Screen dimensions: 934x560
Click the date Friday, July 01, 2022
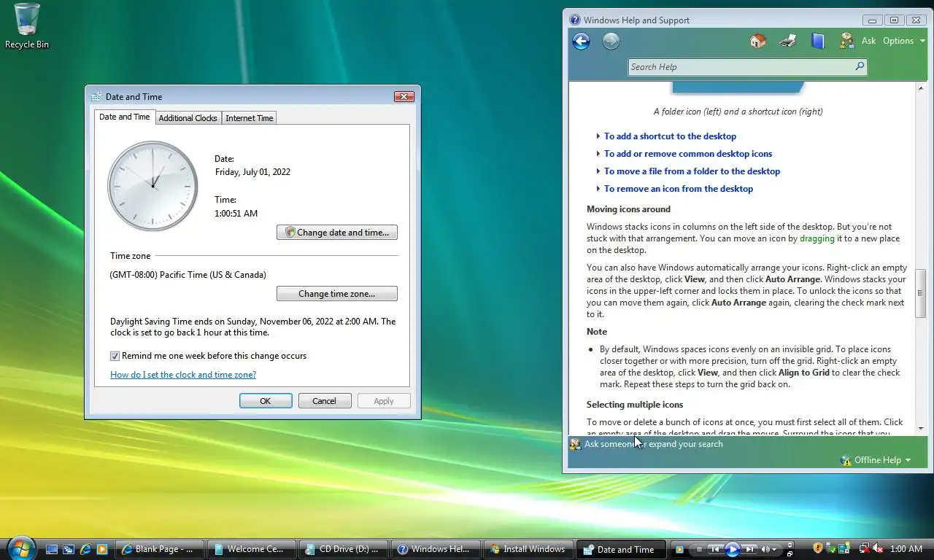pos(252,172)
